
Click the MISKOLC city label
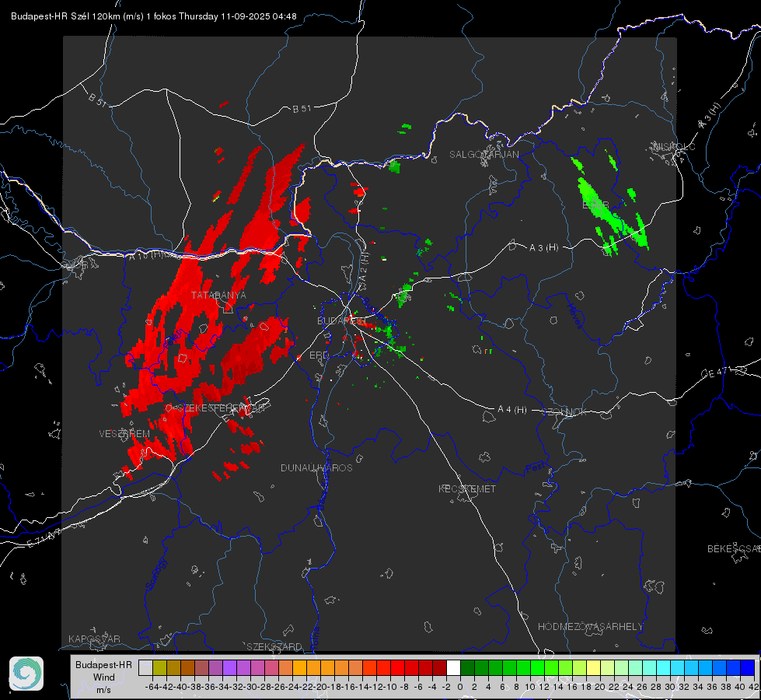point(674,146)
